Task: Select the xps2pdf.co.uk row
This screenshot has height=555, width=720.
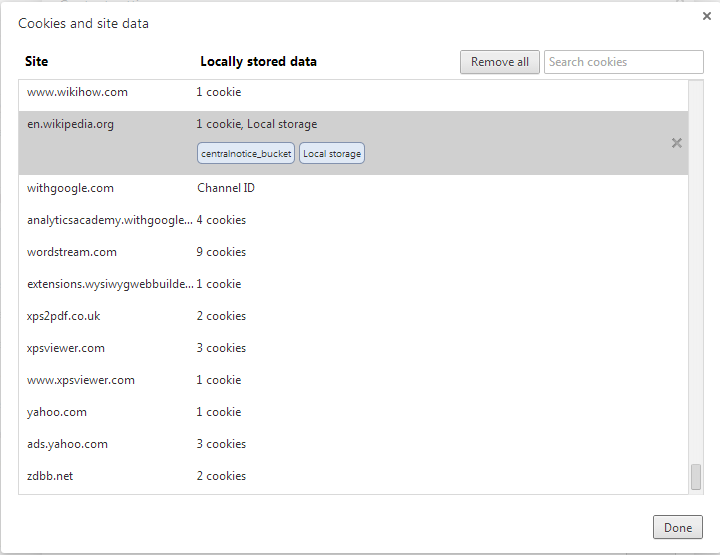Action: click(x=353, y=316)
